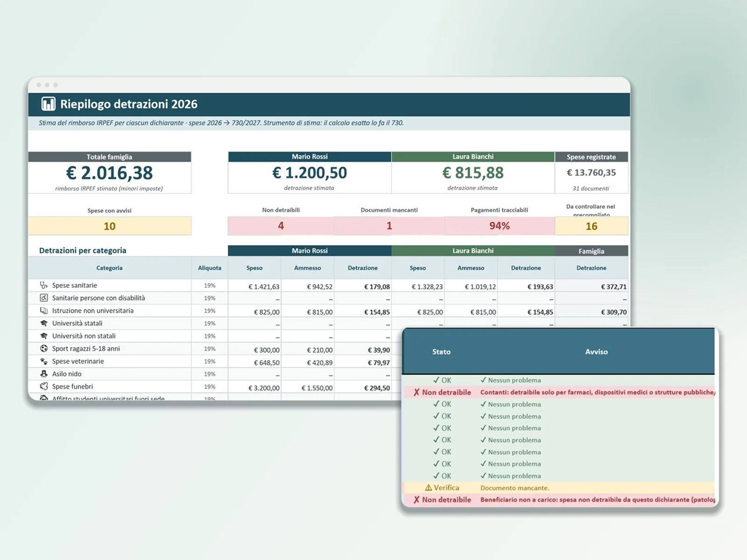
Task: Click the wheelchair icon for Sanitarie persone con disabilità
Action: click(44, 298)
